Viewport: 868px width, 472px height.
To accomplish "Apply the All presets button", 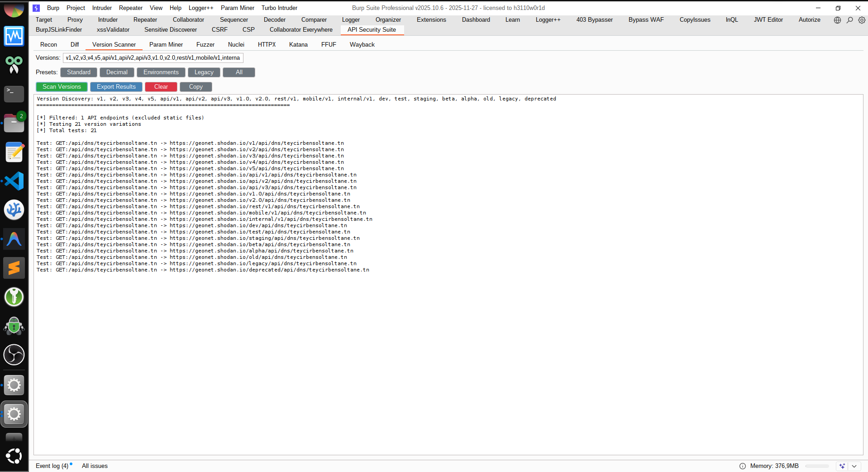I will [x=239, y=72].
